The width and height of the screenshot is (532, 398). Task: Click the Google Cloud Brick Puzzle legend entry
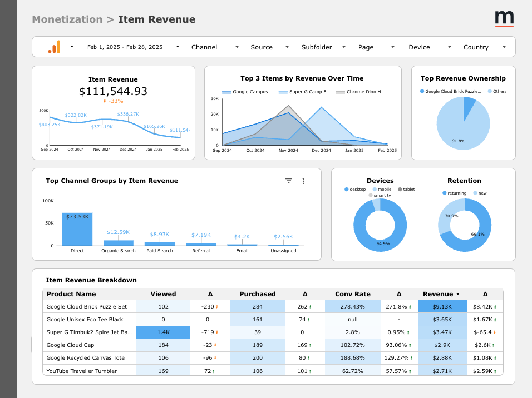(x=451, y=91)
